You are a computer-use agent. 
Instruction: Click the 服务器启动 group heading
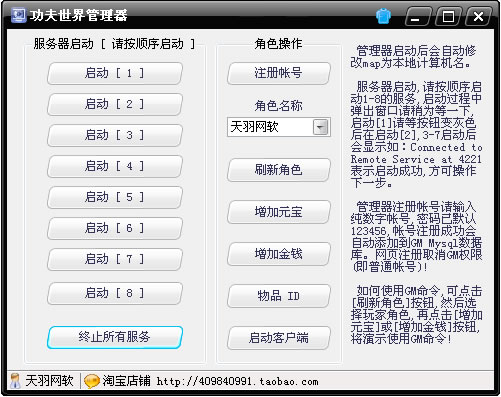coord(114,44)
